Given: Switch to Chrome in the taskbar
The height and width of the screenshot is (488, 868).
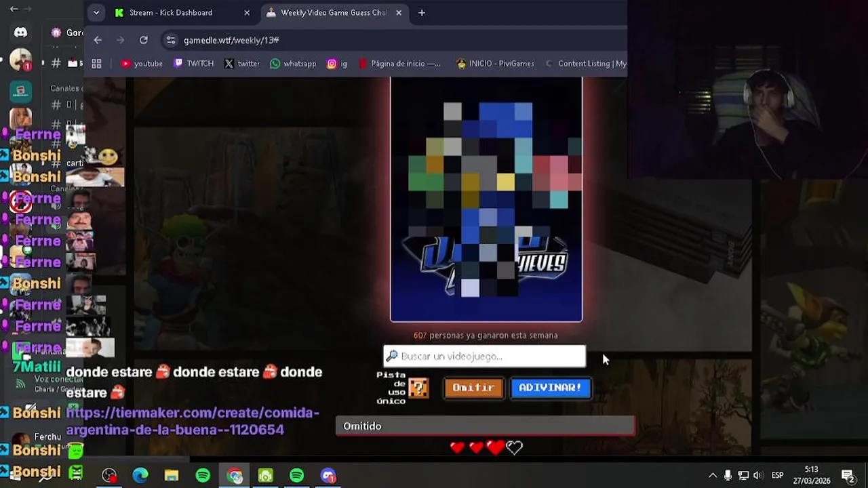Looking at the screenshot, I should pos(235,476).
